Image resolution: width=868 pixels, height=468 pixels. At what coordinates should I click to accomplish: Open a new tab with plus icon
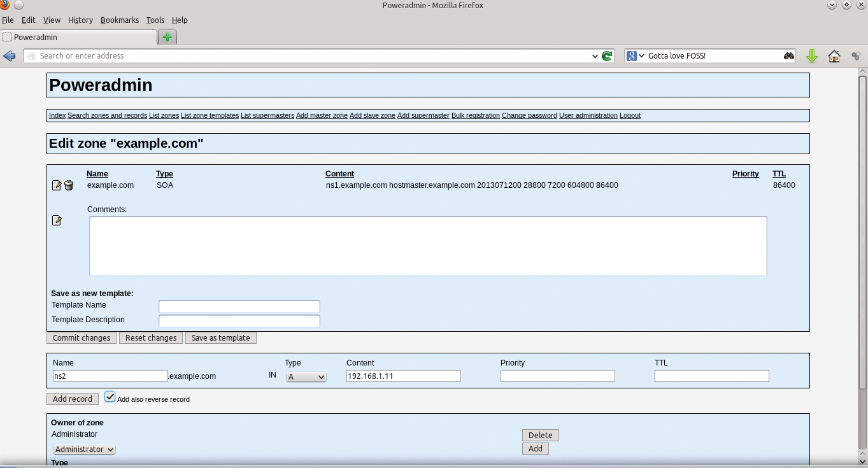coord(167,37)
